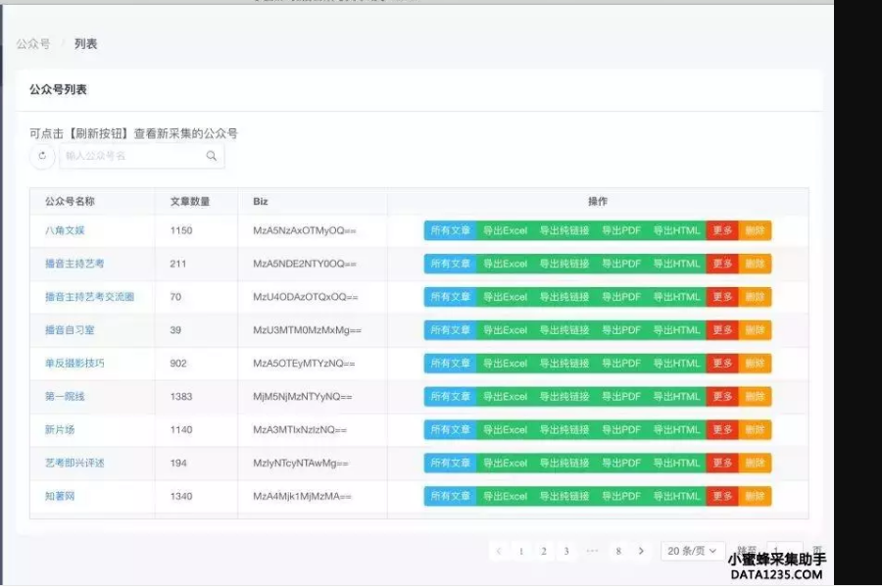Select page 2 in pagination
This screenshot has height=588, width=882.
point(544,551)
